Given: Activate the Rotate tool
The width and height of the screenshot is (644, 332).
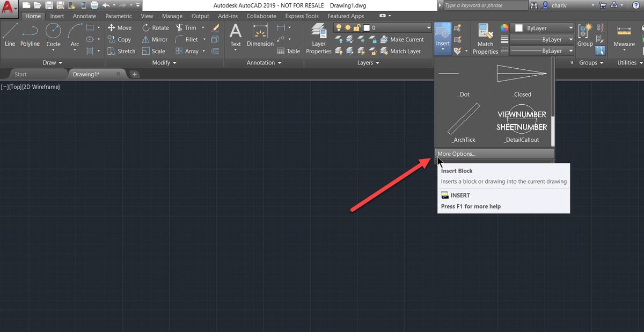Looking at the screenshot, I should point(155,27).
